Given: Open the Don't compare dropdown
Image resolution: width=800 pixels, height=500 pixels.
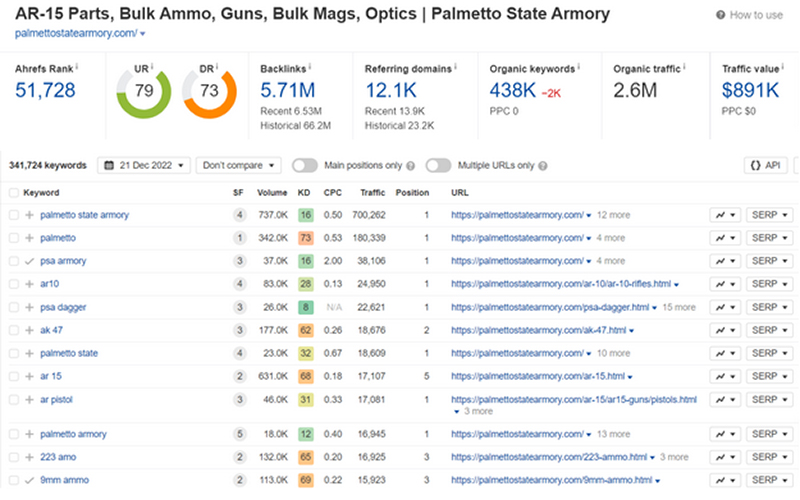Looking at the screenshot, I should 238,166.
